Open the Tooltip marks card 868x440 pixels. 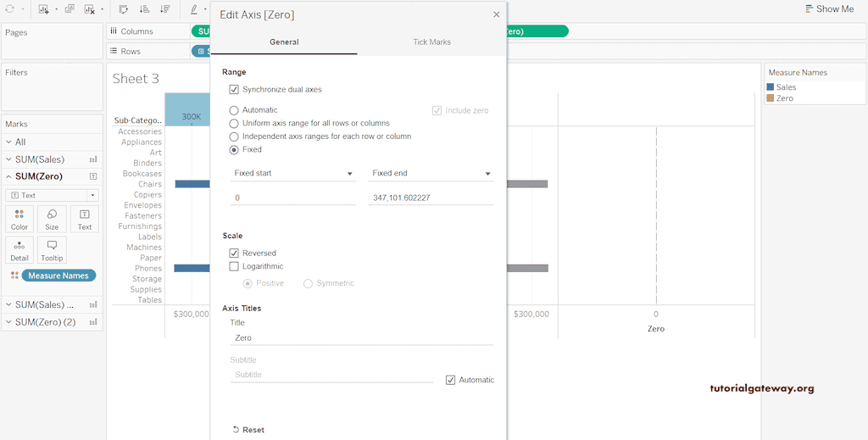tap(52, 250)
